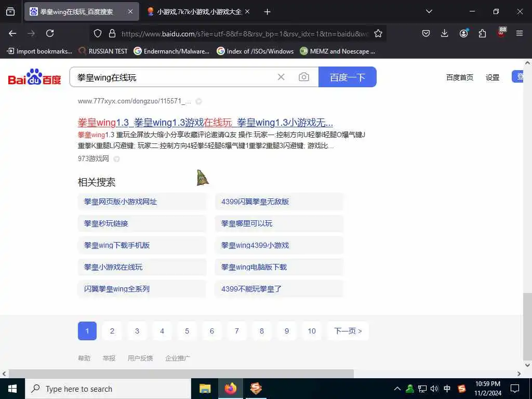Save page to Pocket
Viewport: 532px width, 399px height.
click(x=426, y=33)
